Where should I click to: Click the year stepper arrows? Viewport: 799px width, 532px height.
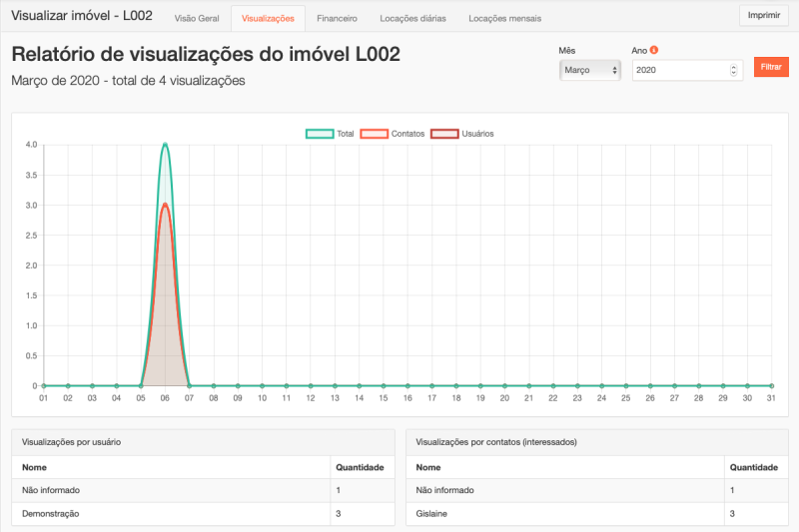point(734,70)
